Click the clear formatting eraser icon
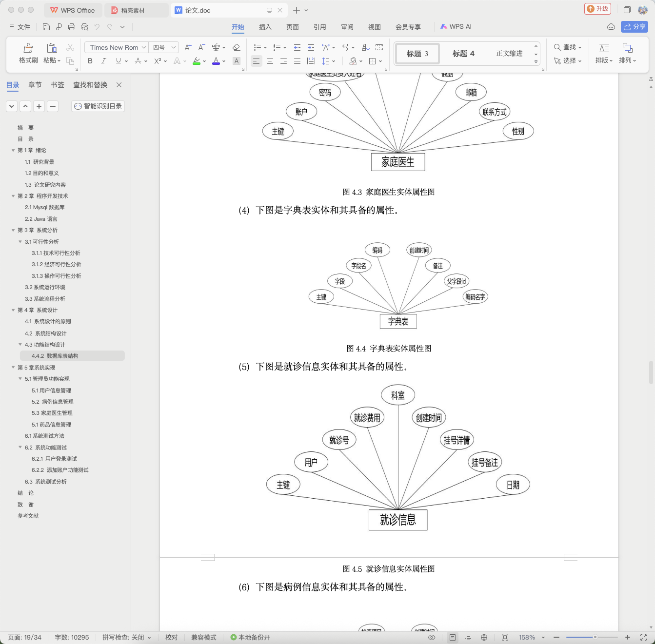This screenshot has width=655, height=644. tap(237, 47)
